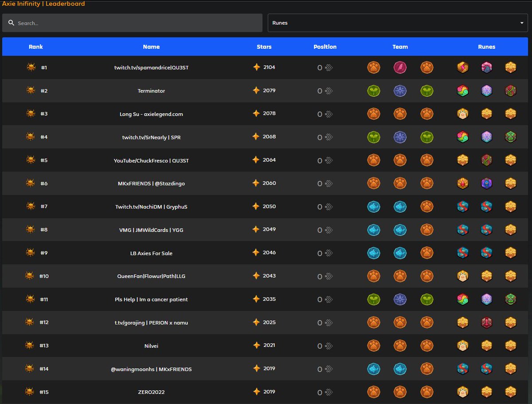Viewport: 532px width, 404px height.
Task: Click into the Search input field
Action: tap(132, 23)
